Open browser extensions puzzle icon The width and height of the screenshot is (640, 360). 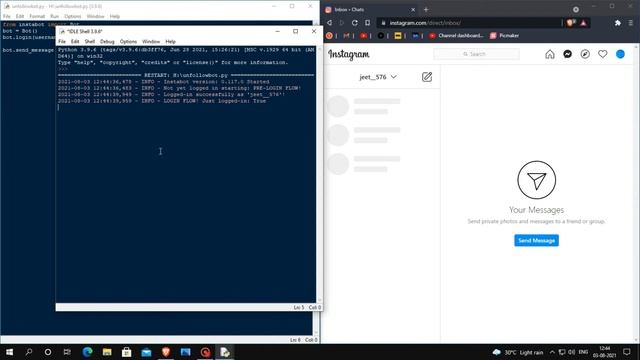pyautogui.click(x=618, y=23)
